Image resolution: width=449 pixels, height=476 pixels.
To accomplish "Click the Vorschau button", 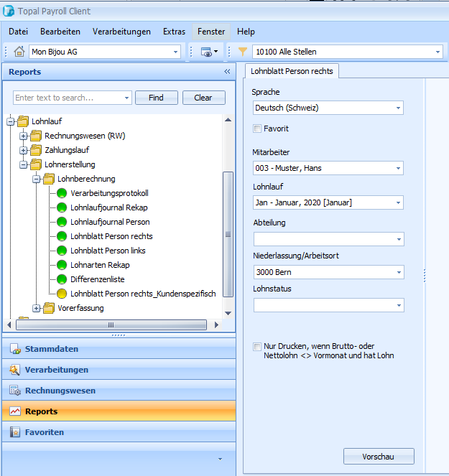I will point(379,457).
